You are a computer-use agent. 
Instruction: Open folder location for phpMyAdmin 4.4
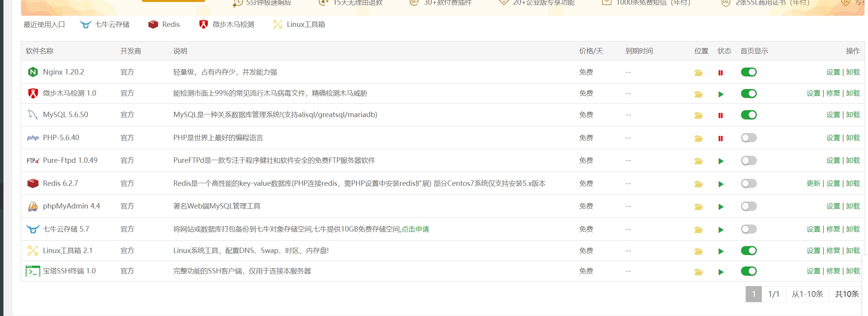(698, 207)
